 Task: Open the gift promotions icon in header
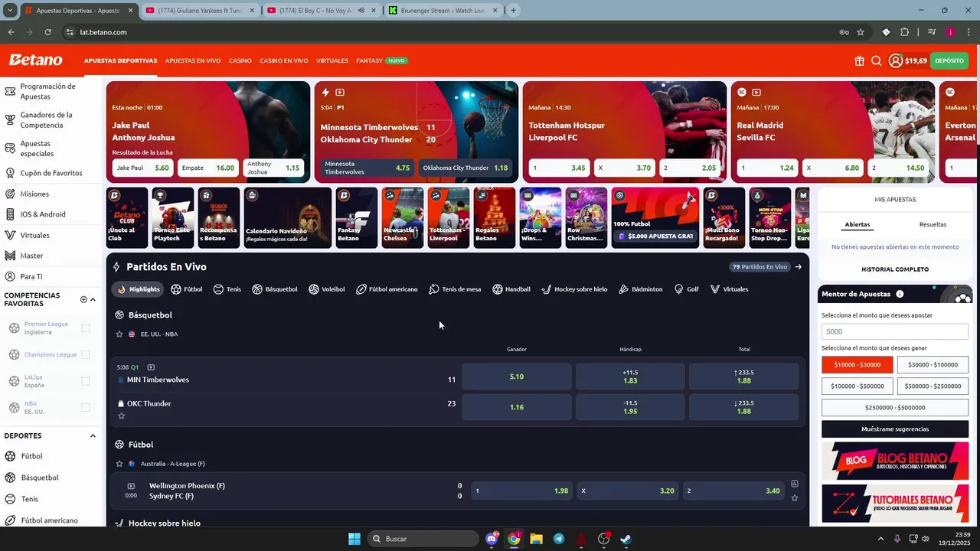click(860, 60)
